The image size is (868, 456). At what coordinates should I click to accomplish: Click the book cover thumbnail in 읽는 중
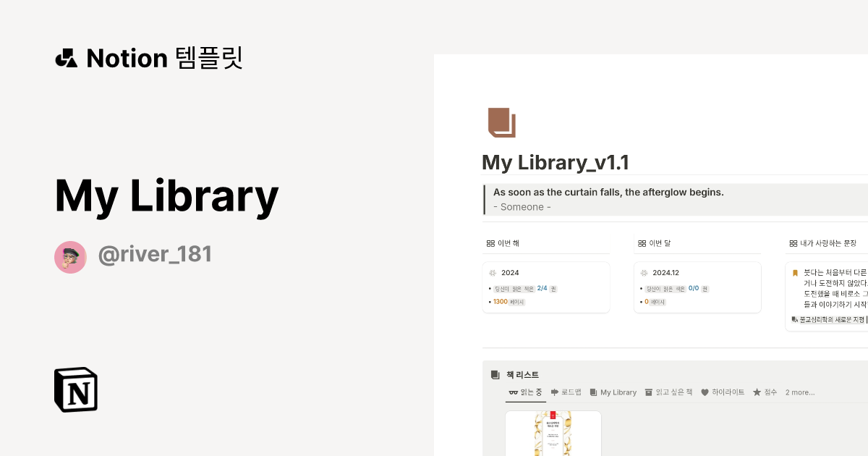click(553, 434)
